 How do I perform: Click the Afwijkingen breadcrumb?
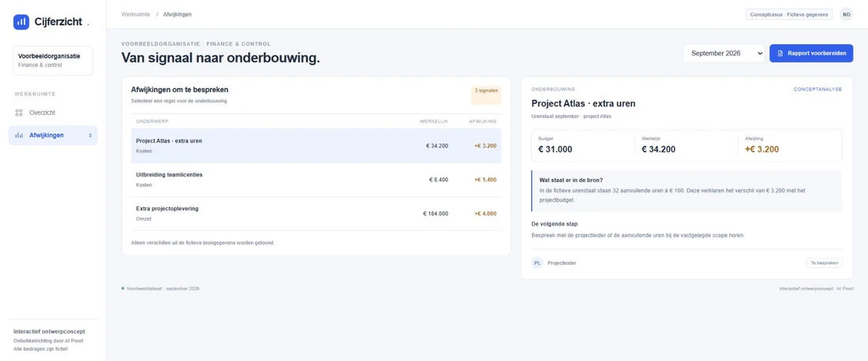(x=177, y=14)
